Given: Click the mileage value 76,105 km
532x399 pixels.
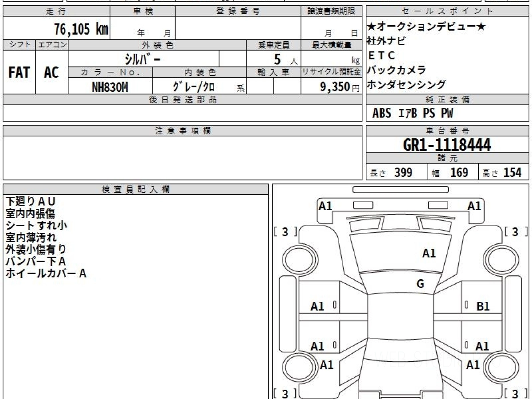Looking at the screenshot, I should (81, 29).
